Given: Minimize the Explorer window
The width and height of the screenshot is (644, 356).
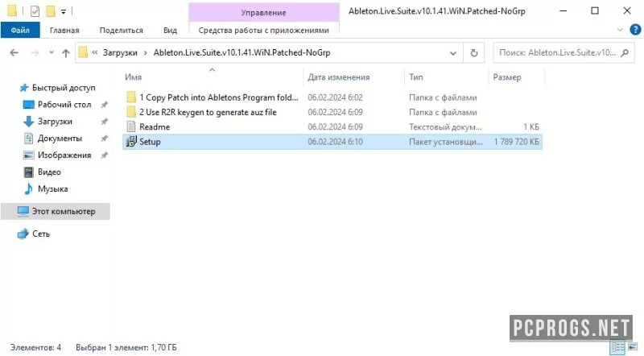Looking at the screenshot, I should coord(563,11).
